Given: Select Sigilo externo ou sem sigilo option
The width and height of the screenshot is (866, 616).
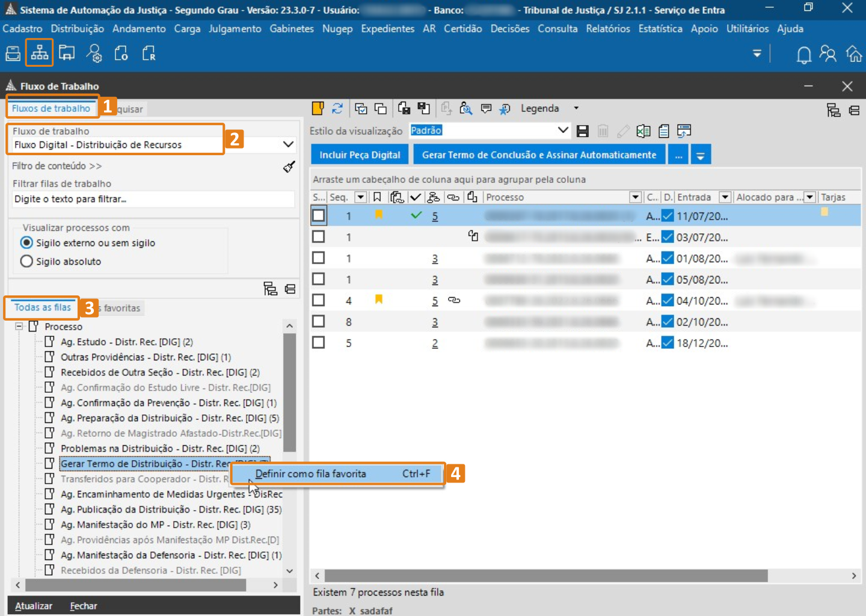Looking at the screenshot, I should [x=26, y=243].
